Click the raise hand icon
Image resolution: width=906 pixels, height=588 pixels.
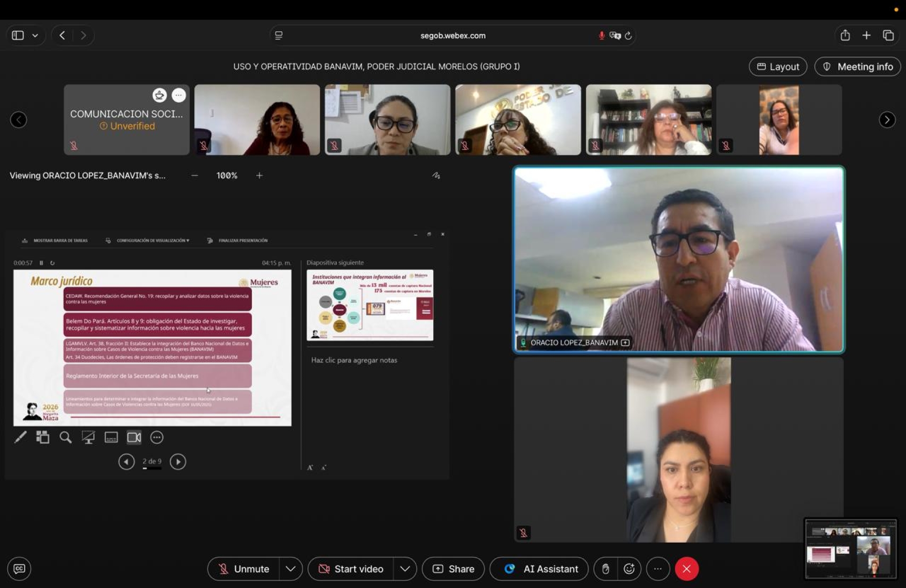(606, 569)
